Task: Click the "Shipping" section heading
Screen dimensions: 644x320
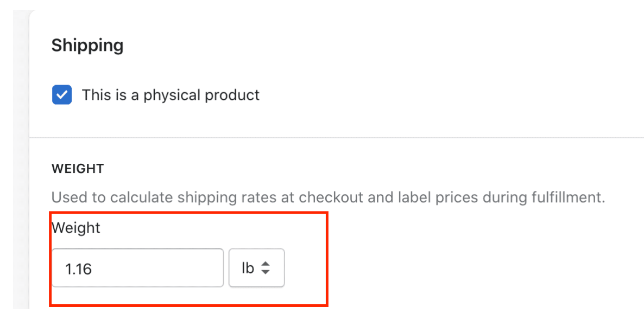Action: 87,46
